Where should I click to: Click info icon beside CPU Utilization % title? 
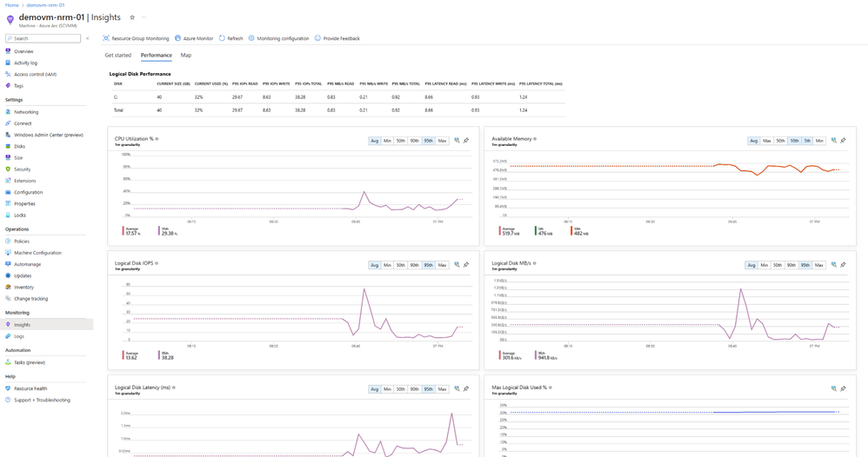pos(157,139)
